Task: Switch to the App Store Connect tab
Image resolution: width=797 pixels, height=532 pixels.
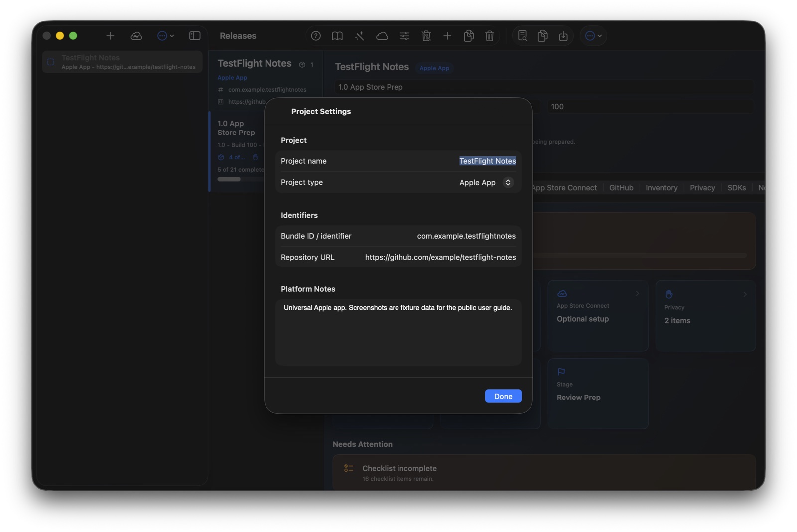Action: click(564, 188)
